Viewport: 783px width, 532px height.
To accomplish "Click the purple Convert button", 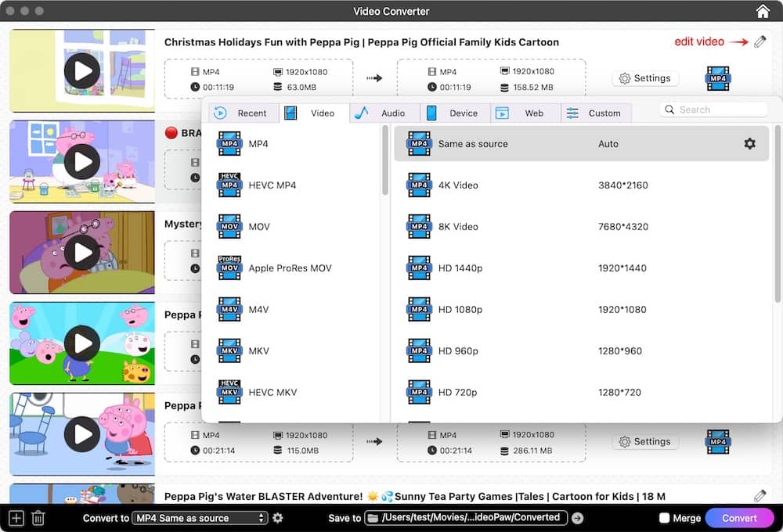I will 739,517.
